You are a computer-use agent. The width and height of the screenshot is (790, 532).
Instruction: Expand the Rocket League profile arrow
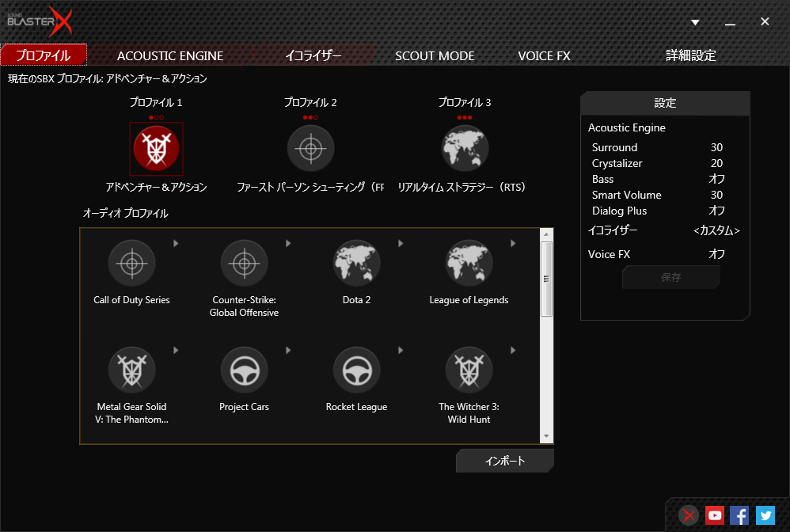[401, 350]
